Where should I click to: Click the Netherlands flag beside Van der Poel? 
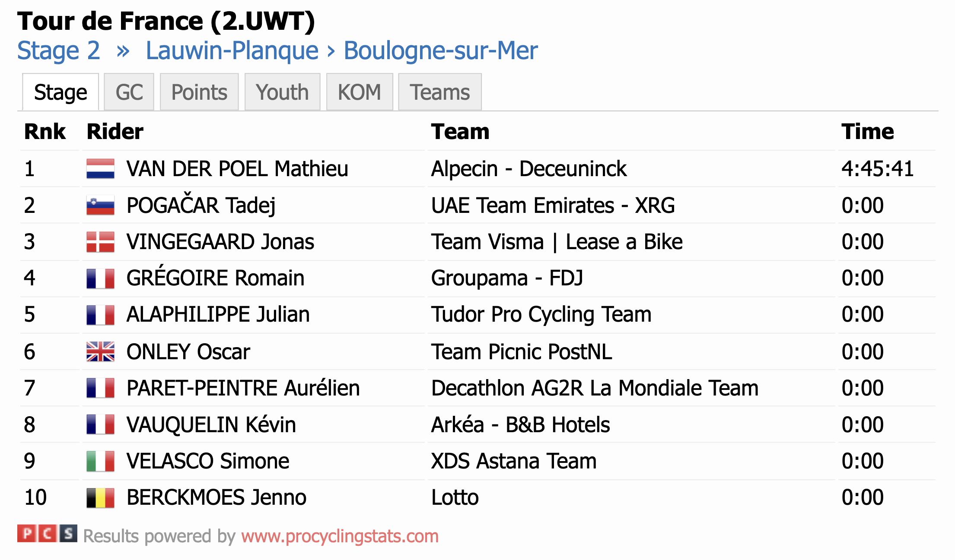tap(100, 169)
